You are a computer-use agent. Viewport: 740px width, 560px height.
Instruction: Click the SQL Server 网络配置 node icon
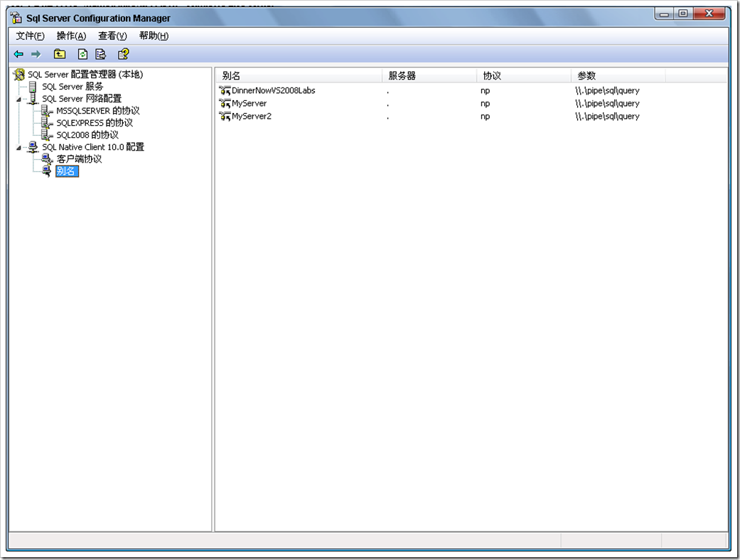[33, 99]
